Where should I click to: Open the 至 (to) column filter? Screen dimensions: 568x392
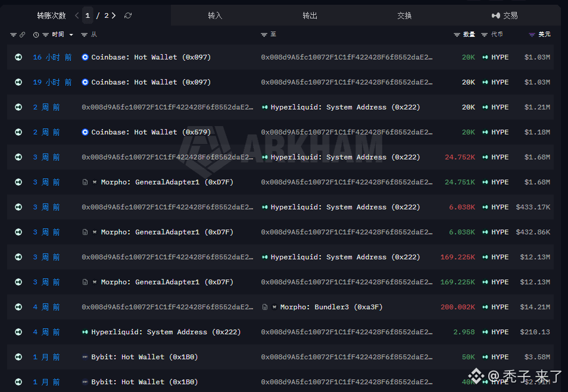pyautogui.click(x=264, y=35)
